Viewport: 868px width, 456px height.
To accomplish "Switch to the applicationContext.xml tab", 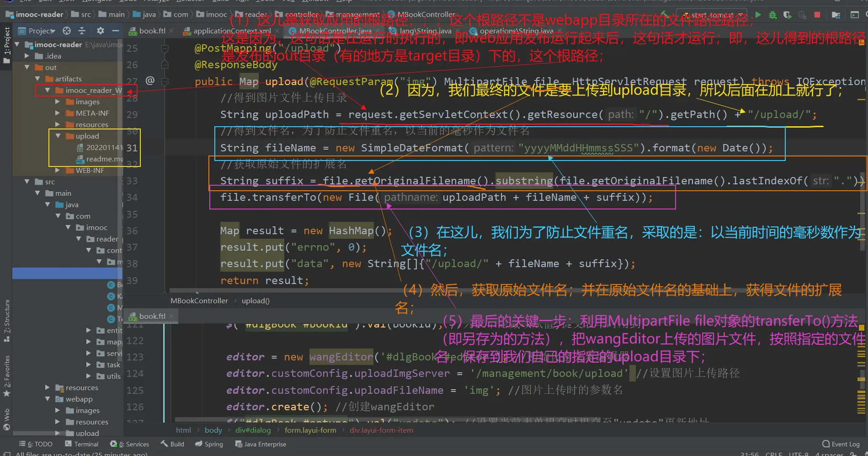I will (x=227, y=31).
